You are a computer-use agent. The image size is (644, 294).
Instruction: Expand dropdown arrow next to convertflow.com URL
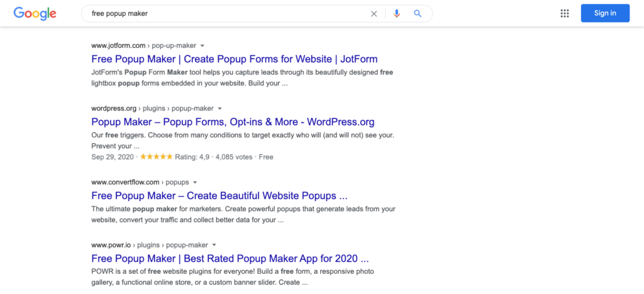coord(195,183)
